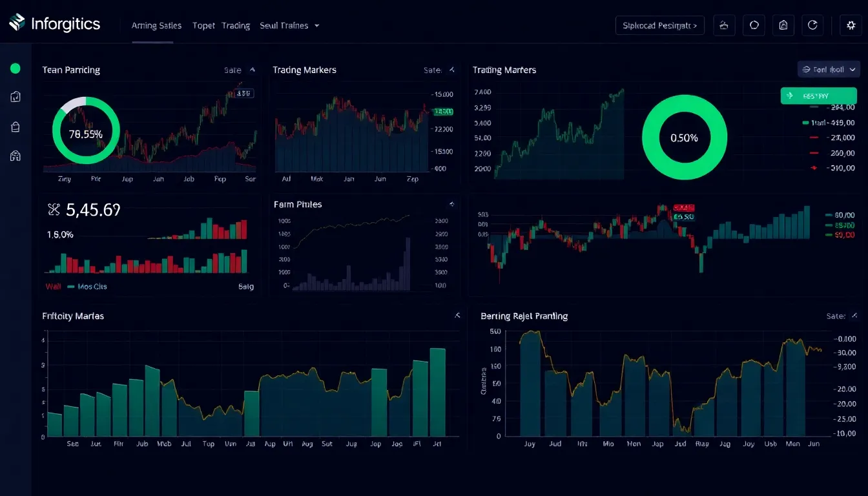This screenshot has height=496, width=868.
Task: Switch to the Arning Satles tab
Action: (156, 25)
